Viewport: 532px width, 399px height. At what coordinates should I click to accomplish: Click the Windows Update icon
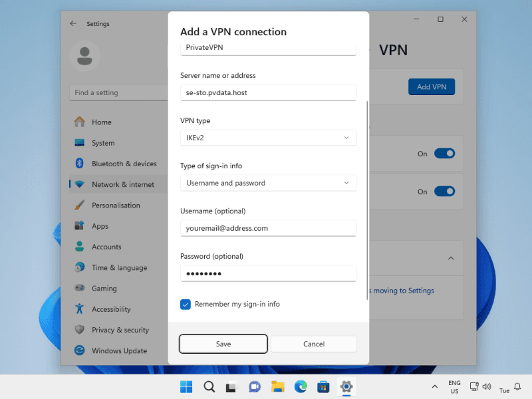coord(79,350)
